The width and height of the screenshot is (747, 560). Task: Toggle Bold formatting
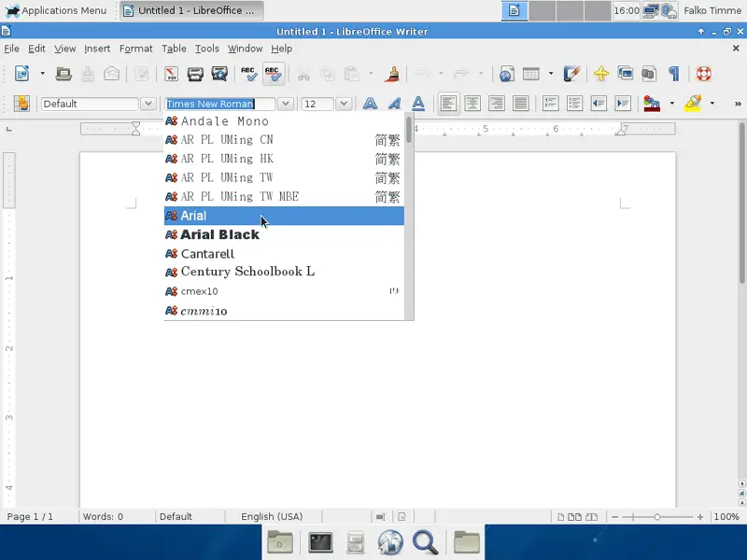click(370, 104)
